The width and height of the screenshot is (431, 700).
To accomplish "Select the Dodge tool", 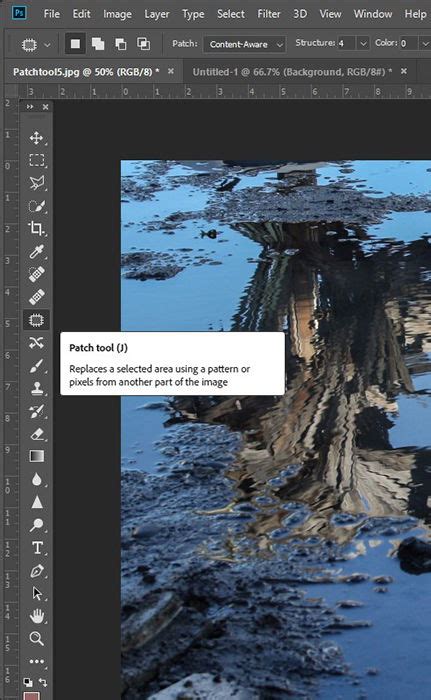I will pos(37,525).
